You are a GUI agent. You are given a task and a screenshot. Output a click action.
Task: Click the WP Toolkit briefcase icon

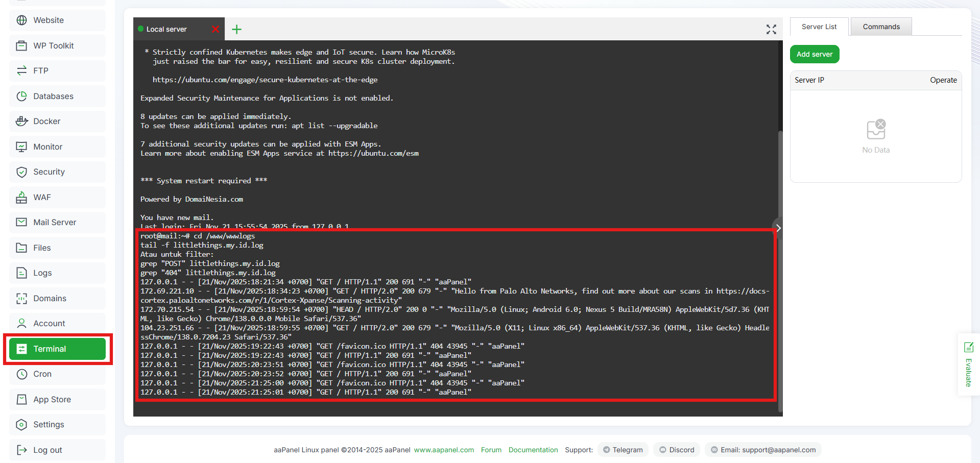point(21,45)
